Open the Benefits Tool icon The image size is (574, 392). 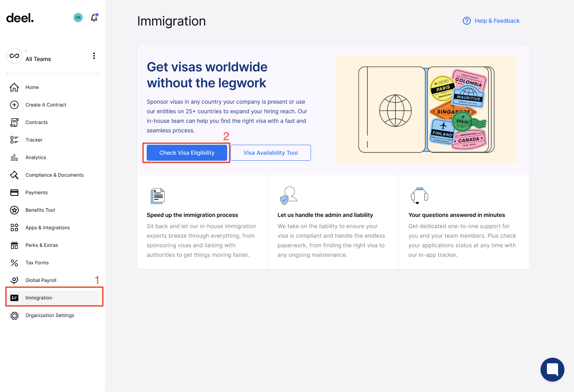point(14,210)
